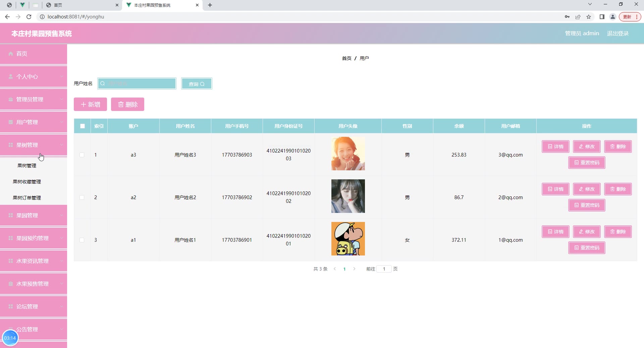The image size is (644, 348).
Task: Select checkbox for user a1 row
Action: [82, 240]
